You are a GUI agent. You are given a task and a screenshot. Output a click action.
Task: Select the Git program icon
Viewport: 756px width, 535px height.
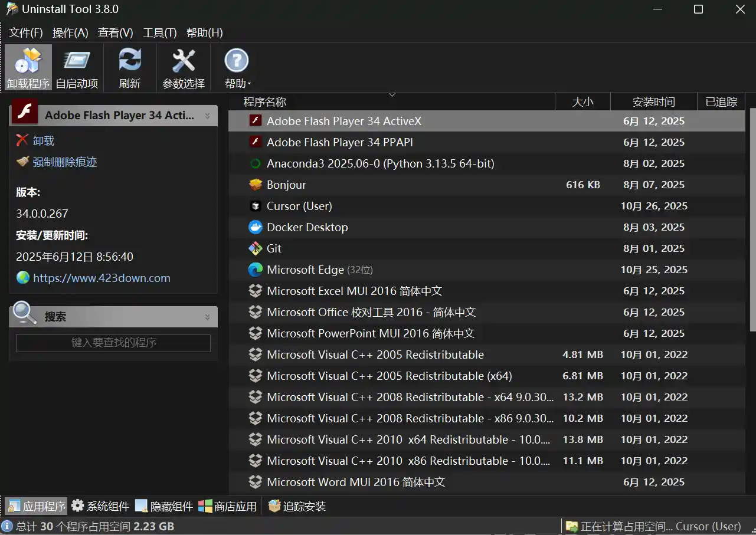(x=255, y=248)
